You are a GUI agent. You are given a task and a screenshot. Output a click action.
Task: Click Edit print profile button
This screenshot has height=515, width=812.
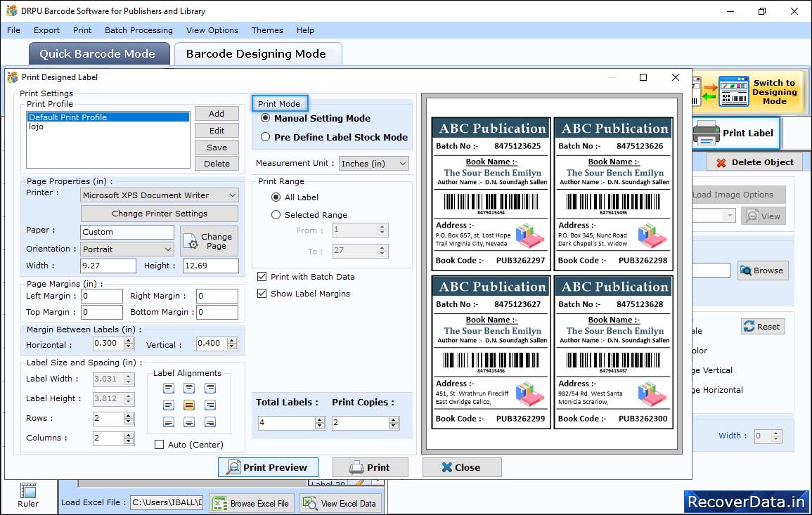click(x=217, y=131)
